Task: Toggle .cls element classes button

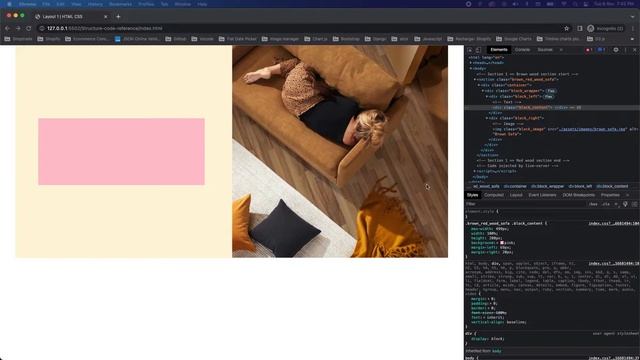Action: pyautogui.click(x=606, y=204)
